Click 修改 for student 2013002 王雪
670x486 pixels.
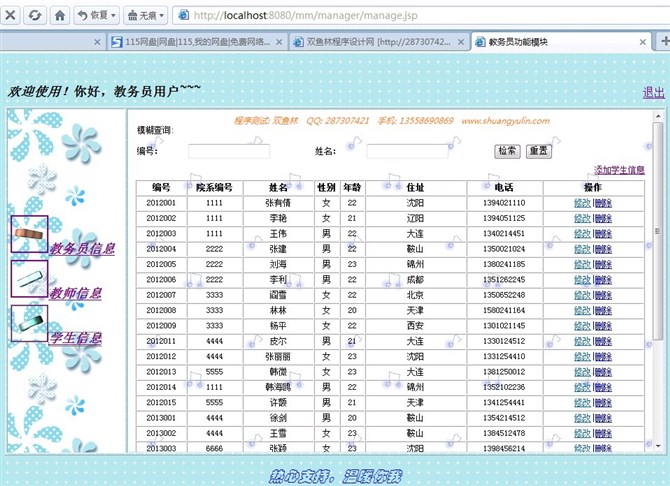tap(582, 433)
